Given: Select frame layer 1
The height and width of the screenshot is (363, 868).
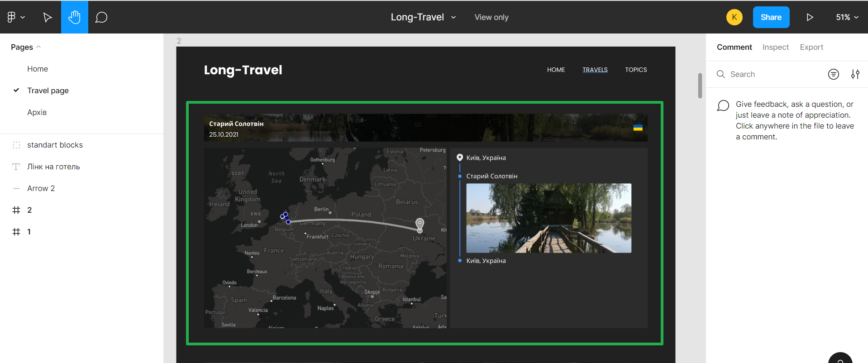Looking at the screenshot, I should (29, 232).
